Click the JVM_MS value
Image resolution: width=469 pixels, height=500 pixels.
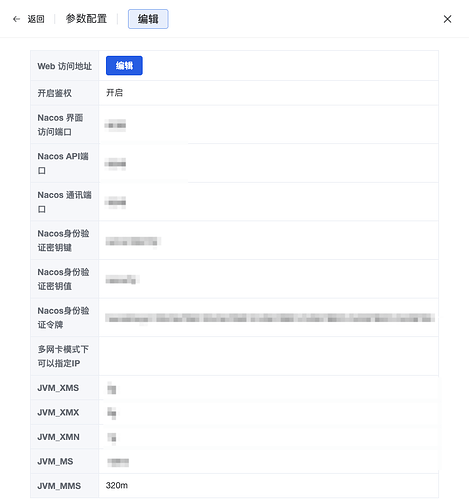click(x=118, y=462)
